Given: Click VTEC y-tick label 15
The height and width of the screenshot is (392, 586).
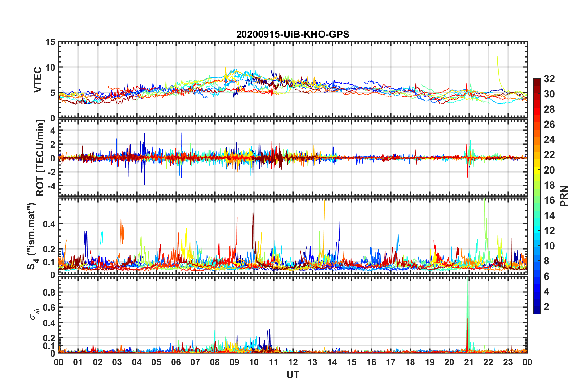Looking at the screenshot, I should click(50, 42).
